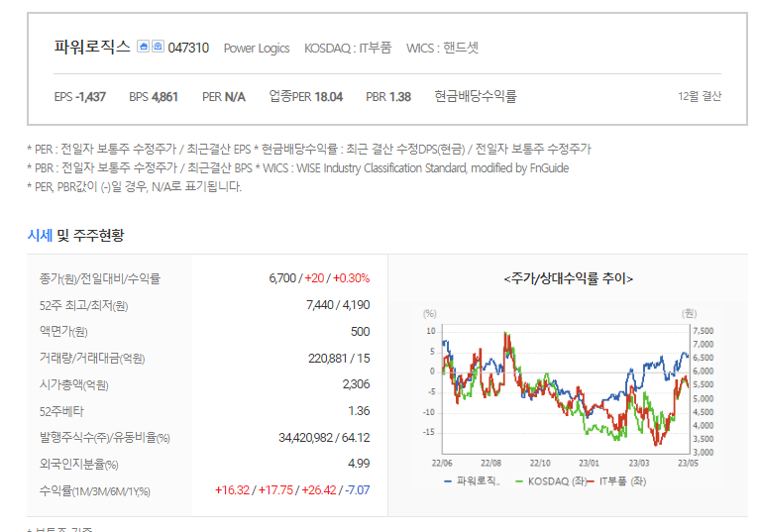The height and width of the screenshot is (532, 760).
Task: Select the footnote about N/A 표기
Action: click(134, 187)
